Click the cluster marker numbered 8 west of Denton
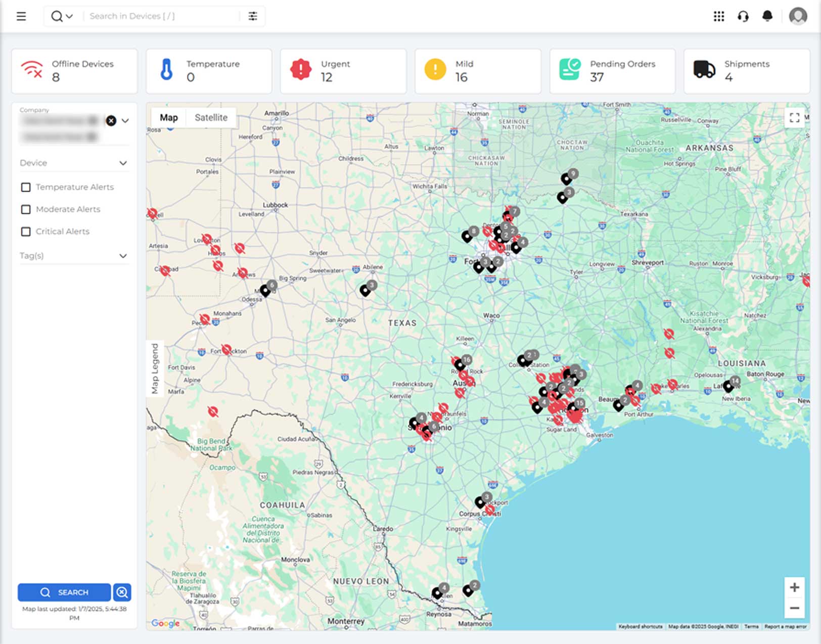This screenshot has width=821, height=644. pyautogui.click(x=467, y=236)
